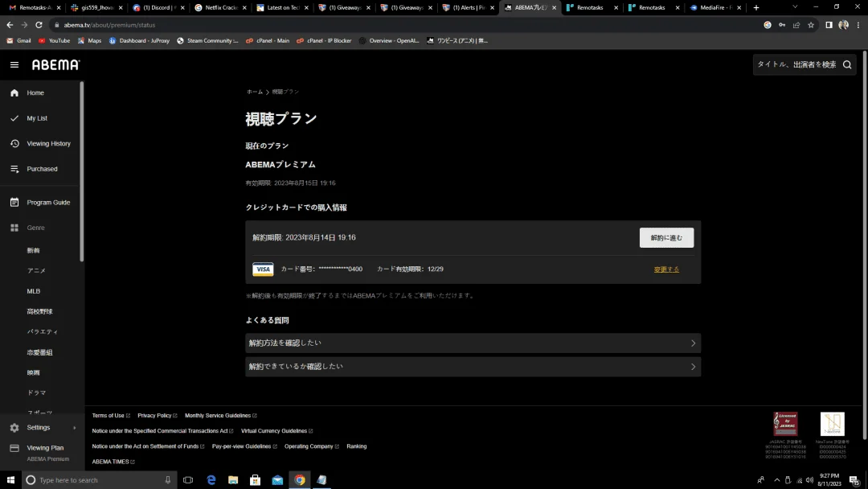868x489 pixels.
Task: Open the Gmail bookmark
Action: [x=18, y=41]
